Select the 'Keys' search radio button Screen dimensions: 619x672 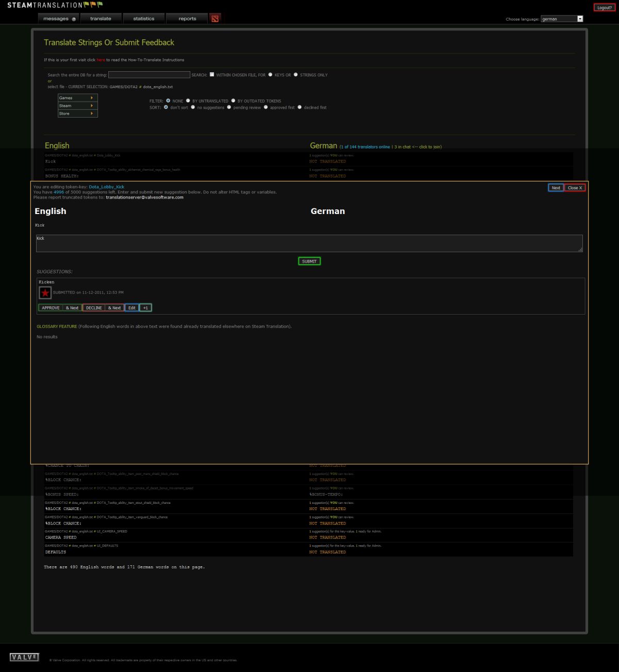click(x=270, y=74)
